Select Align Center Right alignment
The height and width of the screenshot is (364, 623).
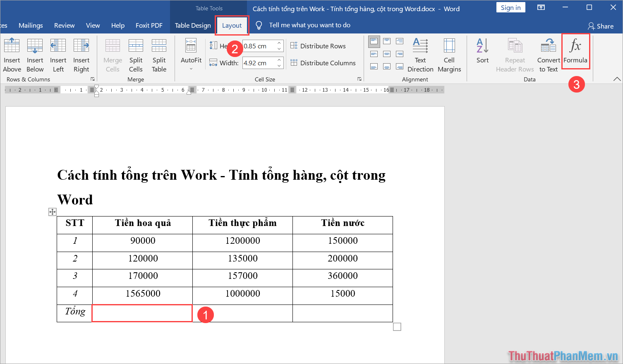(x=400, y=54)
